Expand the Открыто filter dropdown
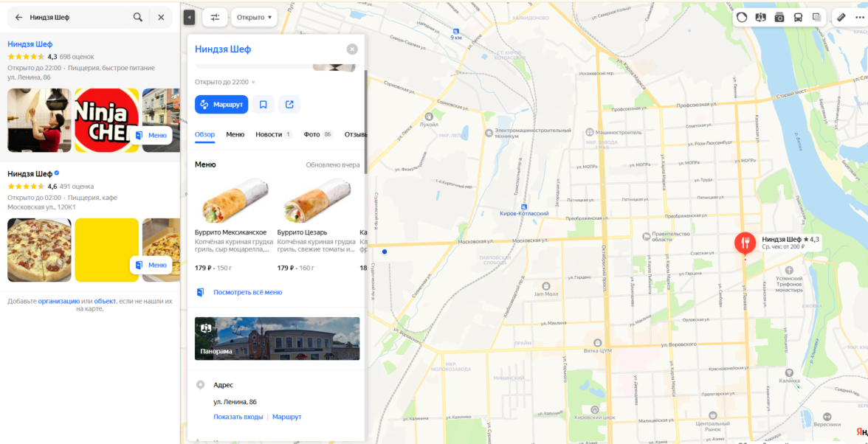This screenshot has height=444, width=868. click(254, 17)
